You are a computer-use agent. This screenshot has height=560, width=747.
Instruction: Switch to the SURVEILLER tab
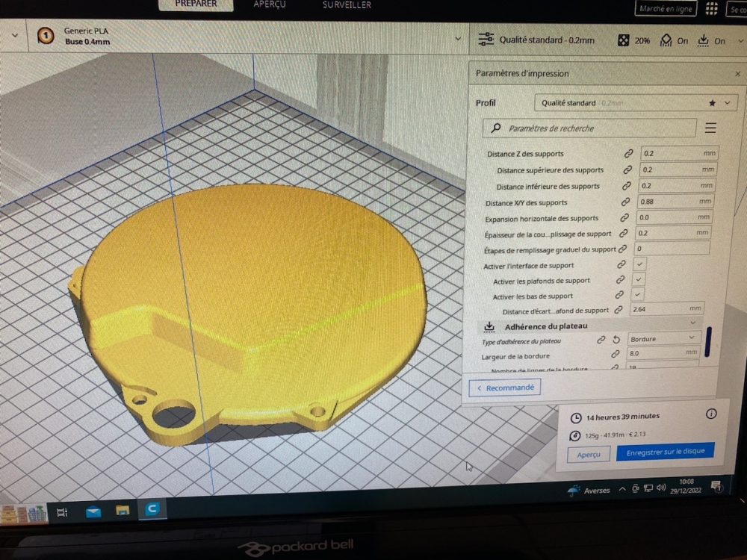[348, 4]
